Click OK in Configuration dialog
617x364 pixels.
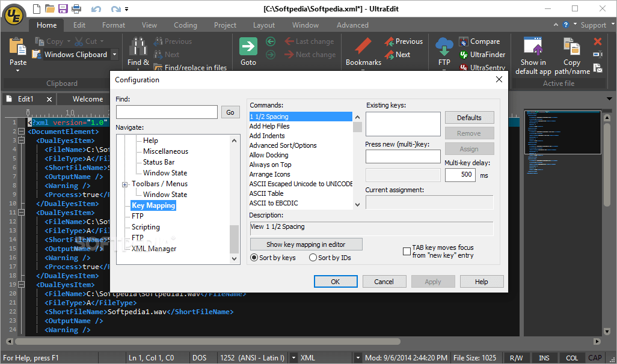point(335,282)
